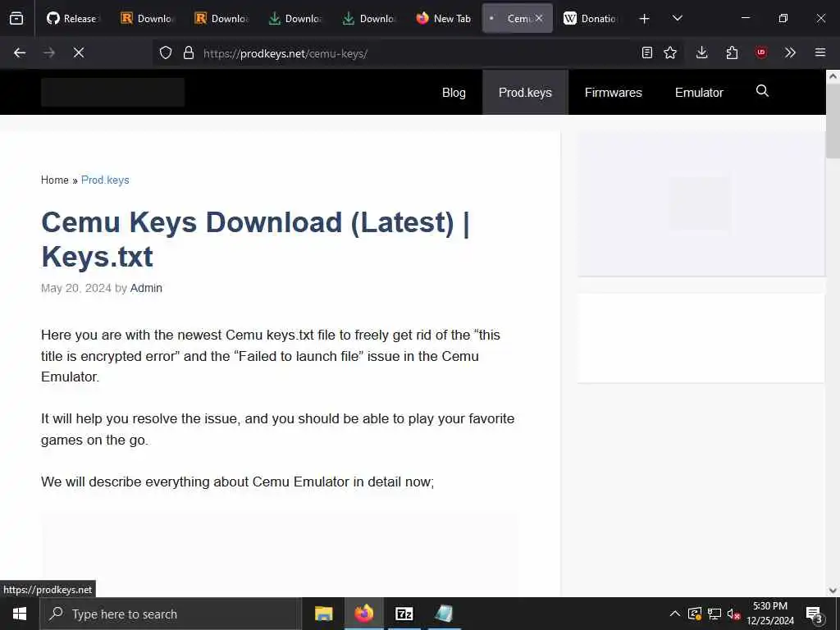Focus the prodkeys.net URL address bar
Screen dimensions: 840x630
(418, 53)
